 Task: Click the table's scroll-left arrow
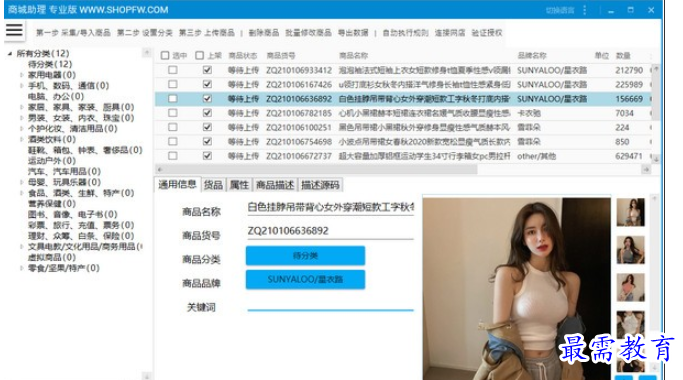tap(160, 170)
